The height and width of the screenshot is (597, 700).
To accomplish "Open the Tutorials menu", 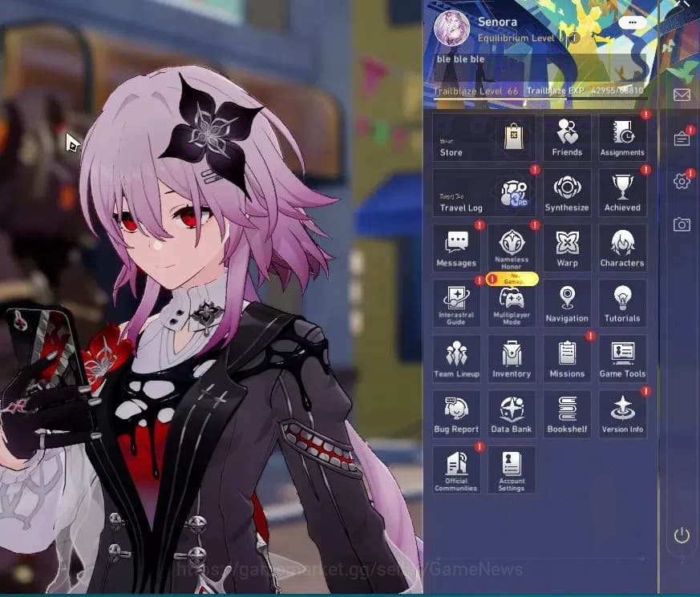I will click(622, 304).
